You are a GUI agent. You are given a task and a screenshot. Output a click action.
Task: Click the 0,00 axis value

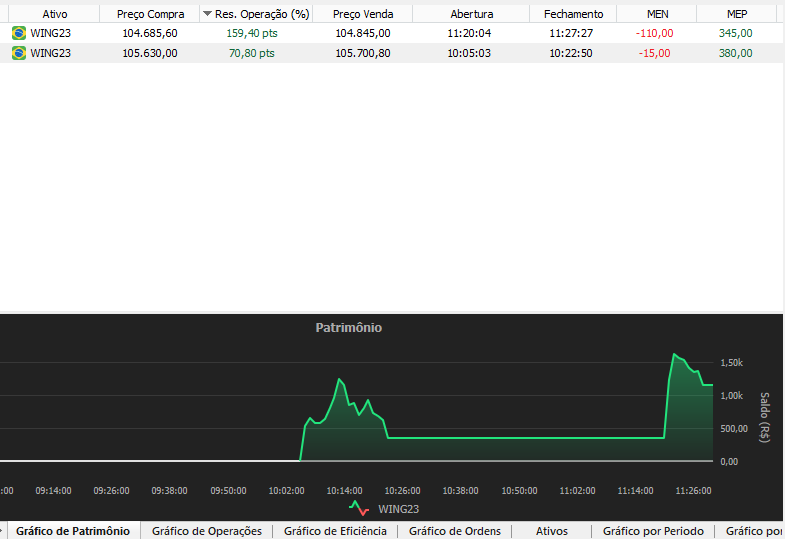tap(729, 461)
